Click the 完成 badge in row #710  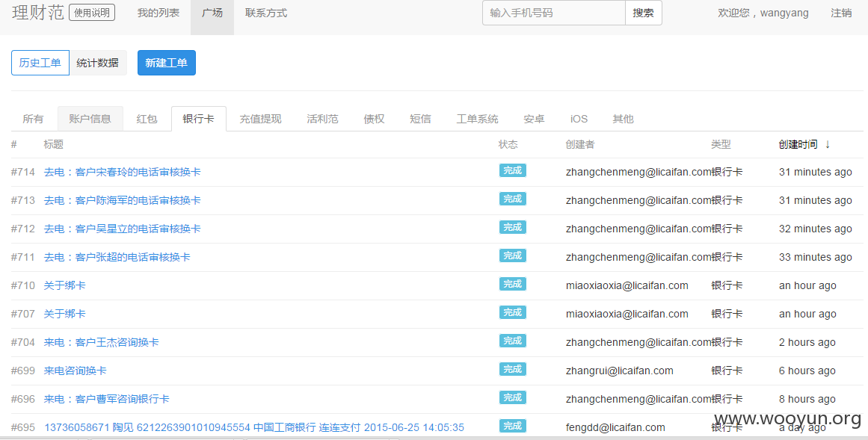513,284
